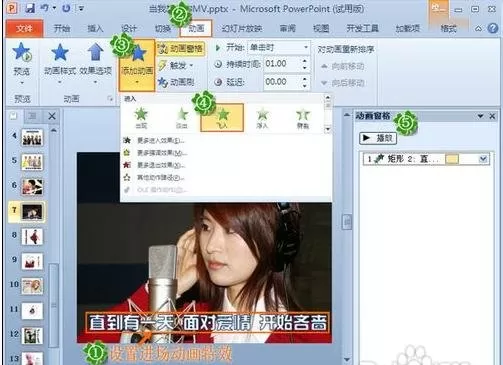Select slide 8 thumbnail

tap(32, 237)
